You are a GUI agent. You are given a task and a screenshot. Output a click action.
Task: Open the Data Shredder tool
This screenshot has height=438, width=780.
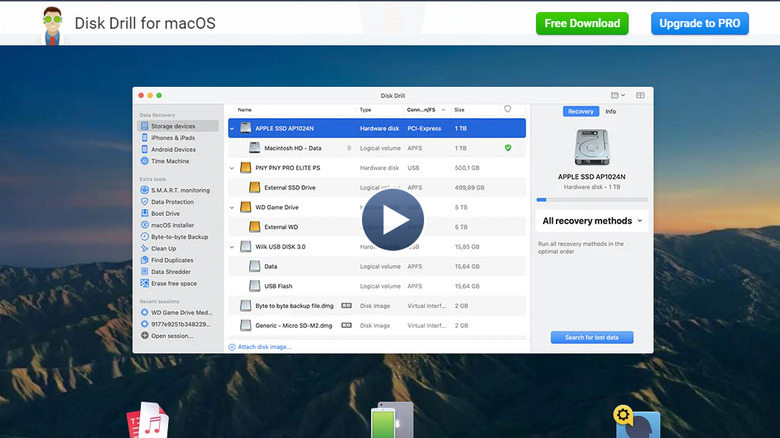170,271
